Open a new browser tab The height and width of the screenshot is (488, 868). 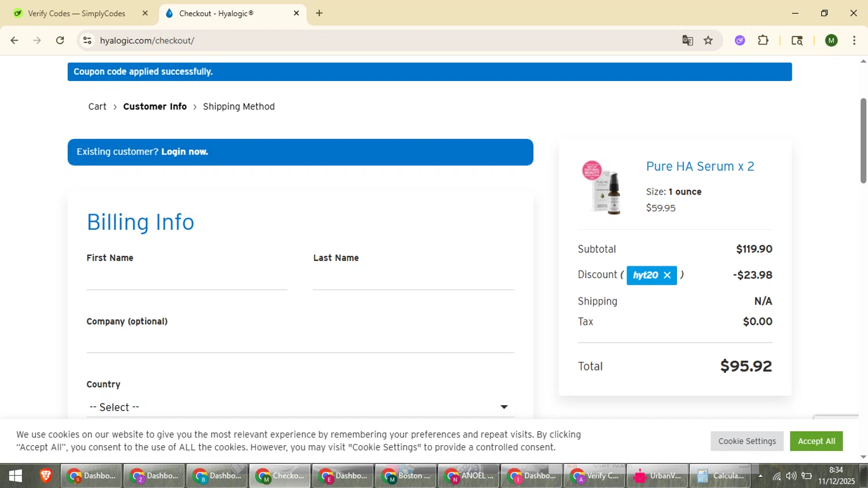(x=319, y=13)
